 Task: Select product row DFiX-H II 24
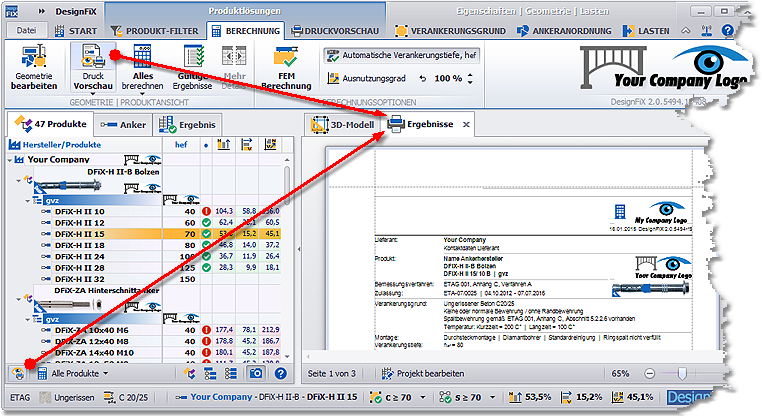143,256
